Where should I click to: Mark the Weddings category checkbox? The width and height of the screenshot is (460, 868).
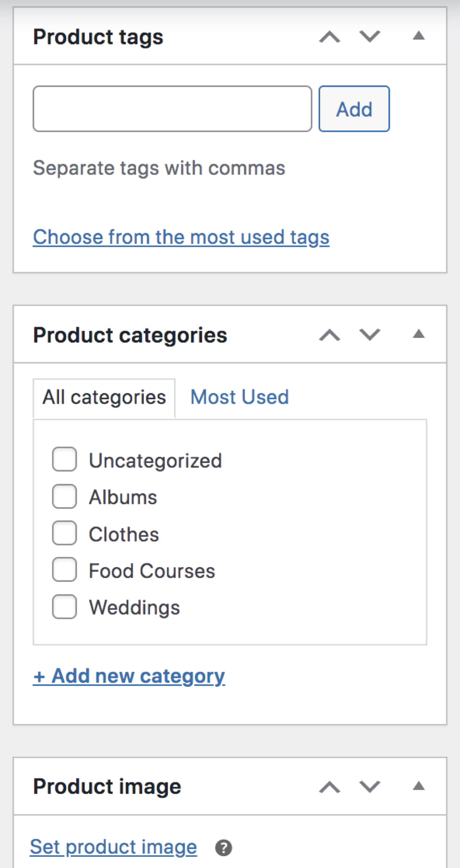(64, 607)
